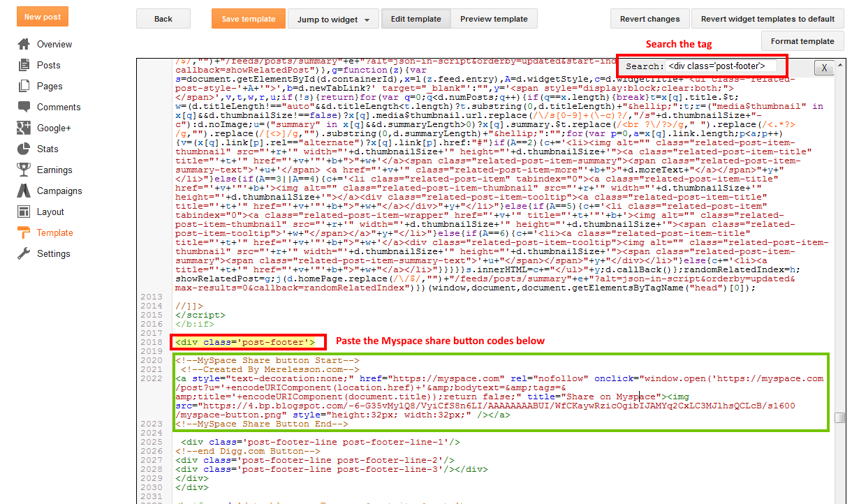Expand the Jump to widget dropdown
The image size is (852, 504).
click(334, 20)
